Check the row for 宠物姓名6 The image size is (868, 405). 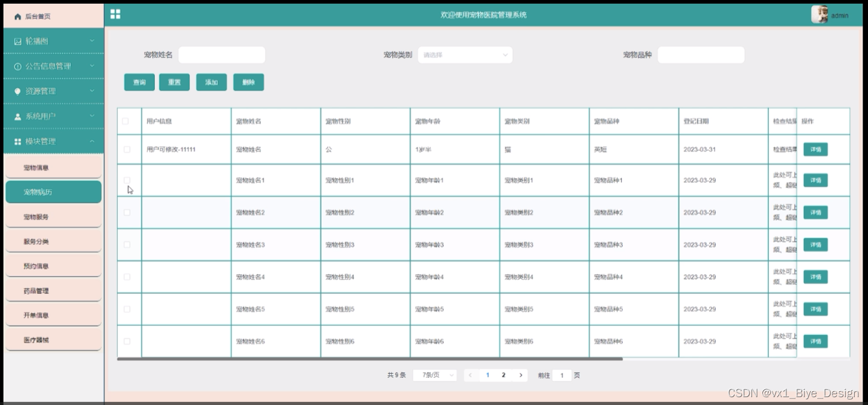(127, 342)
